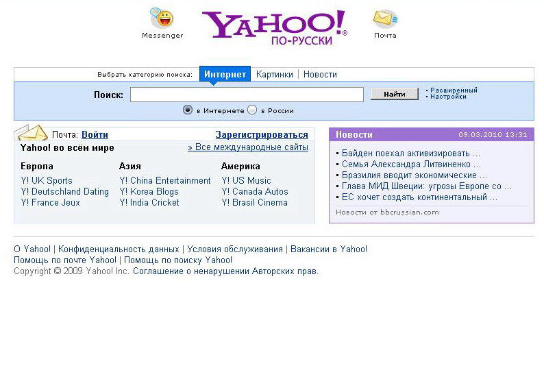Viewport: 544px width, 392px height.
Task: Switch to the Новости search tab
Action: point(320,74)
